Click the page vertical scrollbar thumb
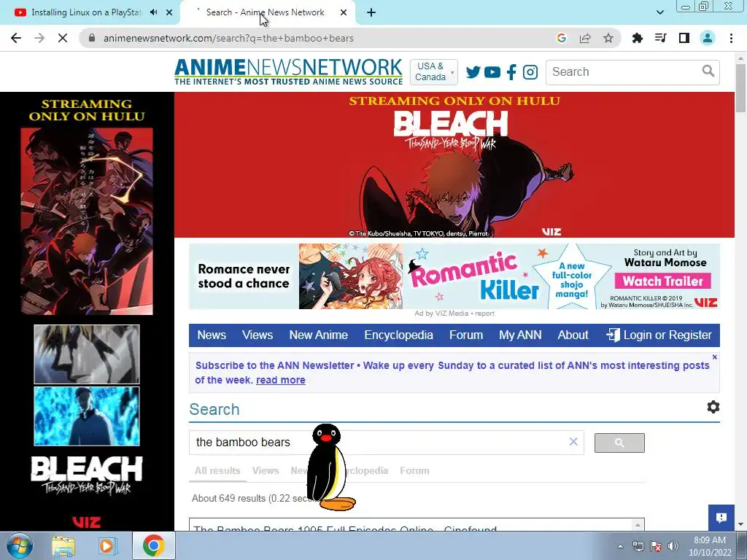This screenshot has width=747, height=560. (x=740, y=88)
